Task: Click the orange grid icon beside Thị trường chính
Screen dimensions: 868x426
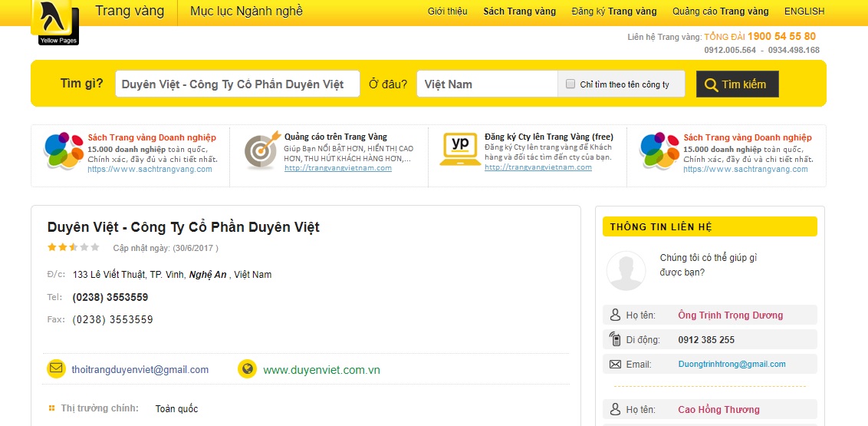Action: pyautogui.click(x=51, y=408)
